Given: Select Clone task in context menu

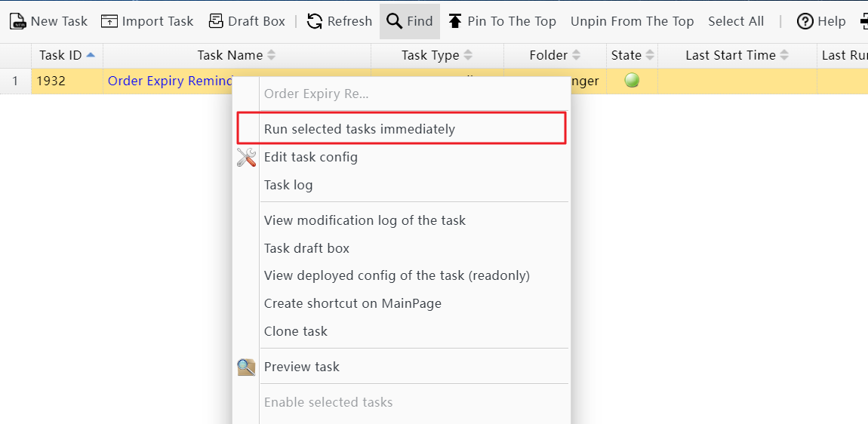Looking at the screenshot, I should coord(296,331).
